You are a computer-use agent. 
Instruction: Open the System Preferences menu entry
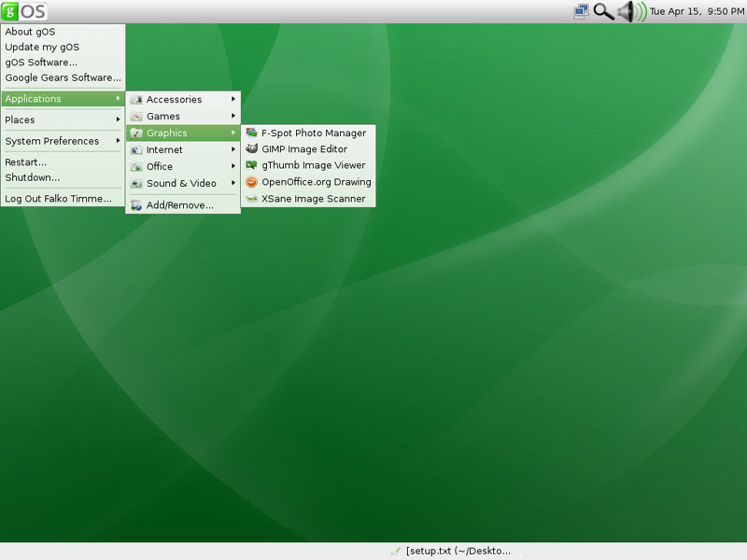coord(63,141)
